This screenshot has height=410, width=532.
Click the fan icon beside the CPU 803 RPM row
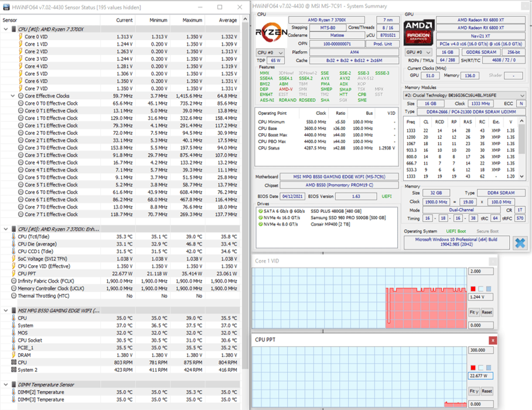click(13, 362)
